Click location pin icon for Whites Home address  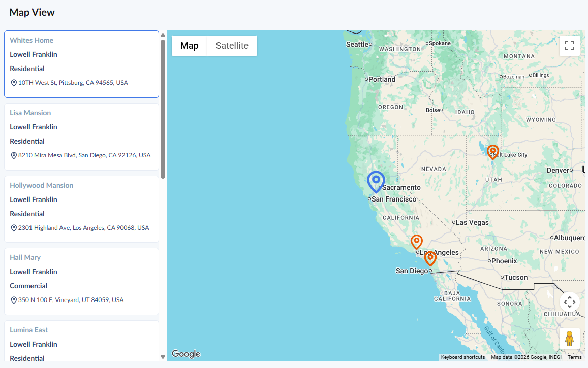coord(14,83)
